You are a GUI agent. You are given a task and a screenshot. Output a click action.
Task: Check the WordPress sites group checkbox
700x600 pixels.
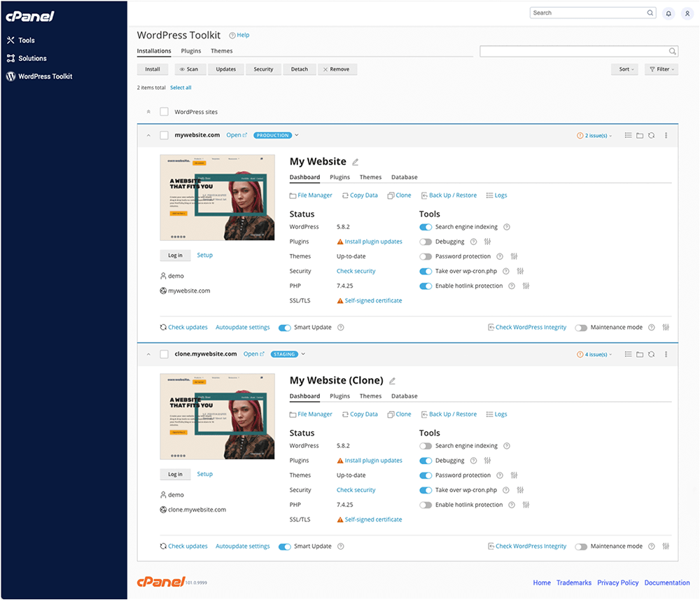[x=164, y=111]
